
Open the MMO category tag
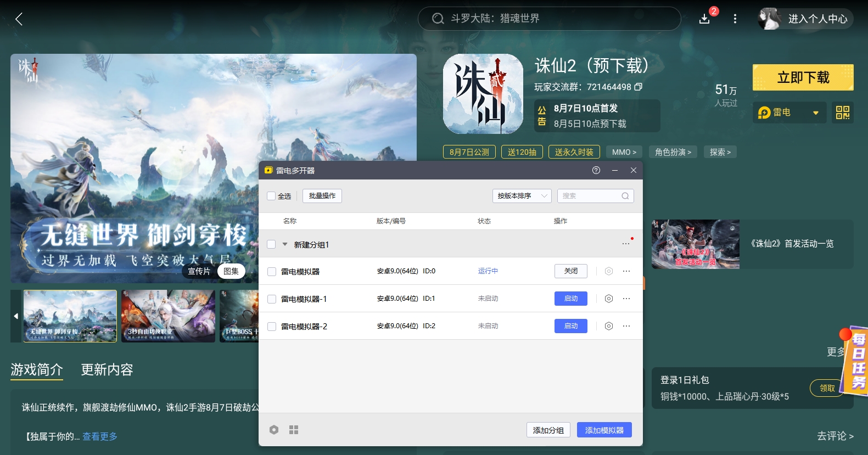pos(624,152)
